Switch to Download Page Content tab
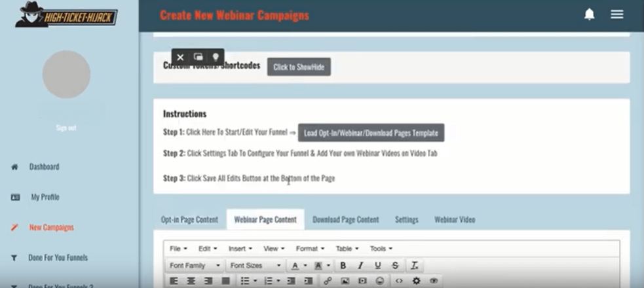The height and width of the screenshot is (288, 644). coord(346,219)
